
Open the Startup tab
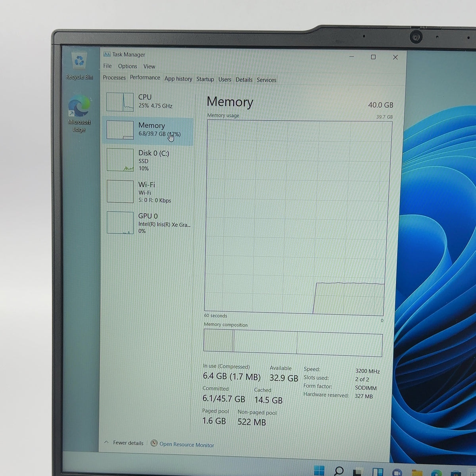click(x=205, y=79)
